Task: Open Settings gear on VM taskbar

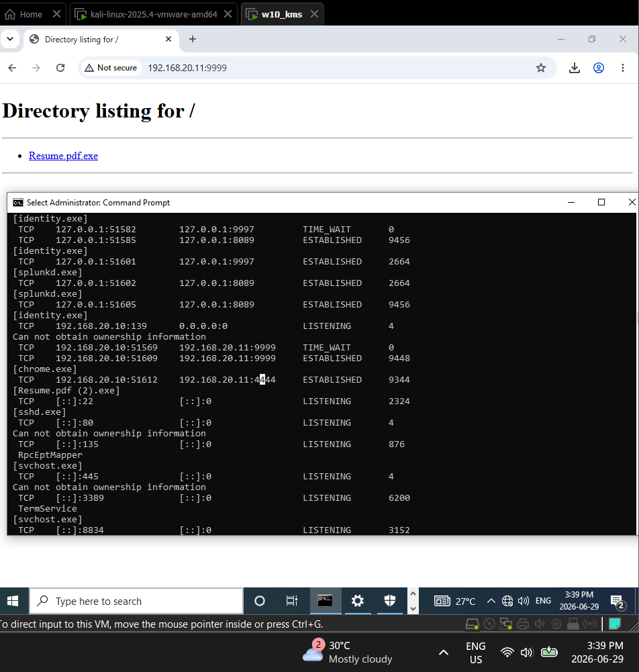Action: (x=358, y=601)
